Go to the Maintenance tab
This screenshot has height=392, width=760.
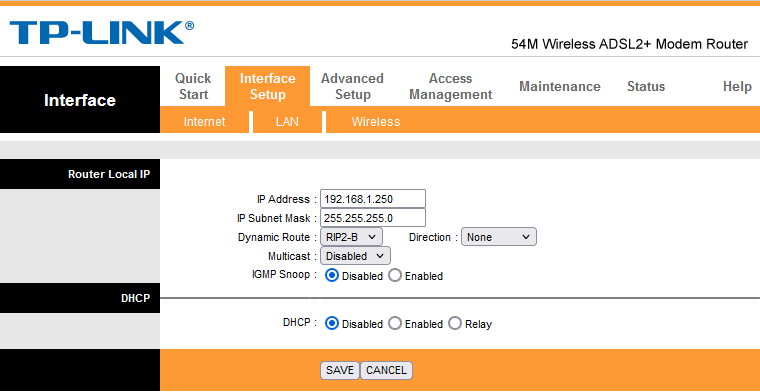click(x=560, y=86)
